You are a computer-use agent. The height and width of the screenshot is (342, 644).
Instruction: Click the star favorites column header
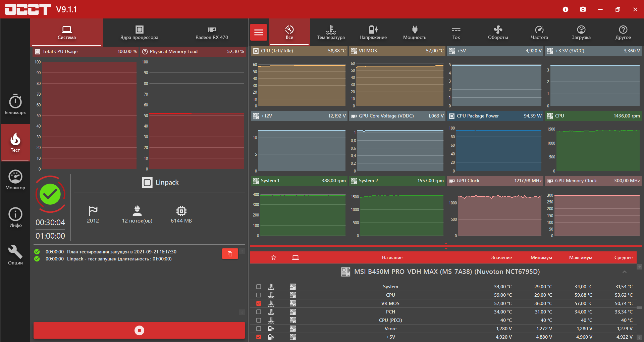click(274, 257)
